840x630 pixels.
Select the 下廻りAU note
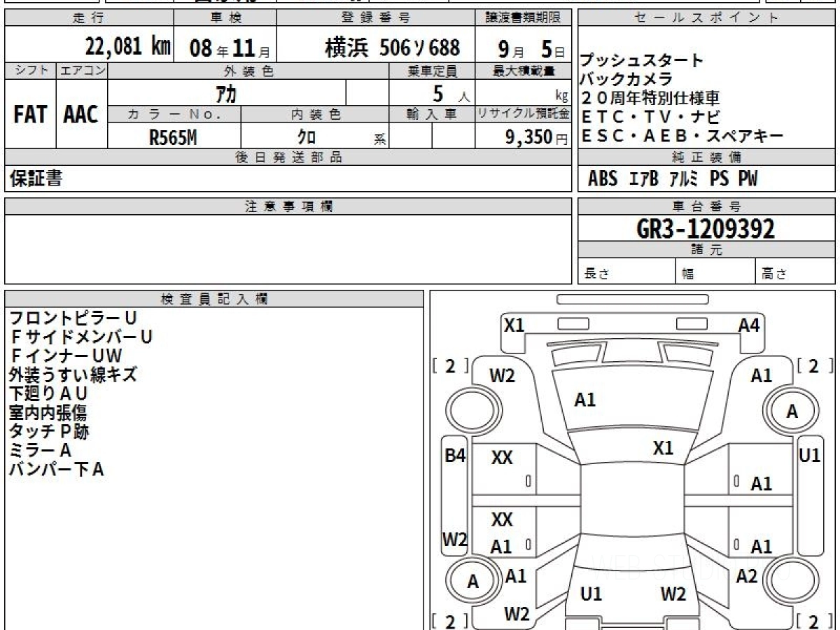48,393
